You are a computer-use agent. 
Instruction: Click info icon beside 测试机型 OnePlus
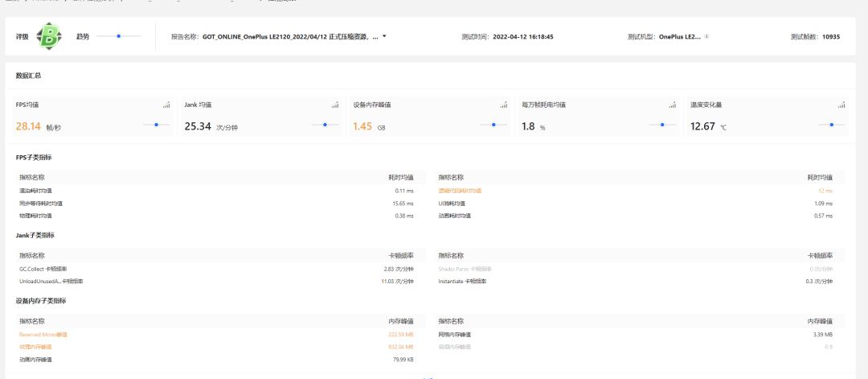tap(707, 36)
